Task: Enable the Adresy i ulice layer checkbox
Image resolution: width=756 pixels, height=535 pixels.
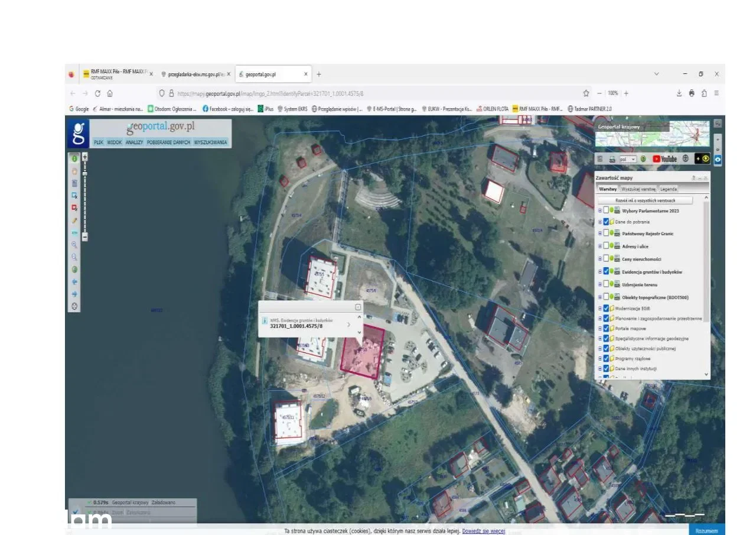Action: pos(606,246)
